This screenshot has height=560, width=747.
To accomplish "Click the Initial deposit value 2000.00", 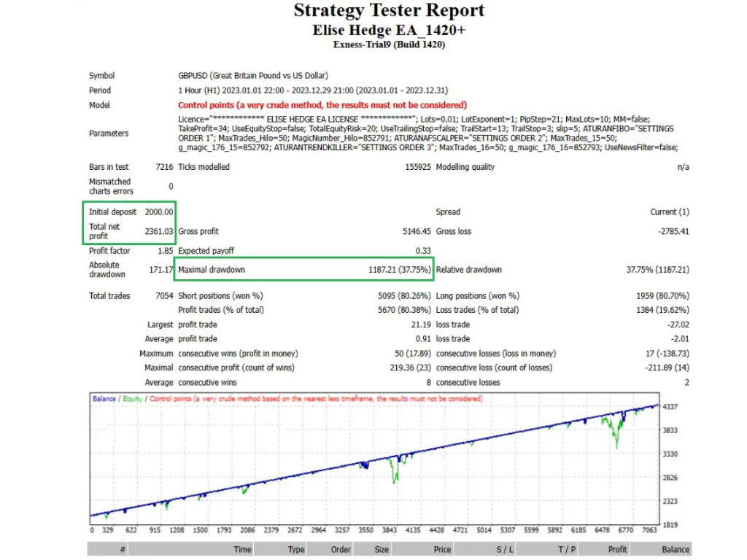I will [x=159, y=212].
